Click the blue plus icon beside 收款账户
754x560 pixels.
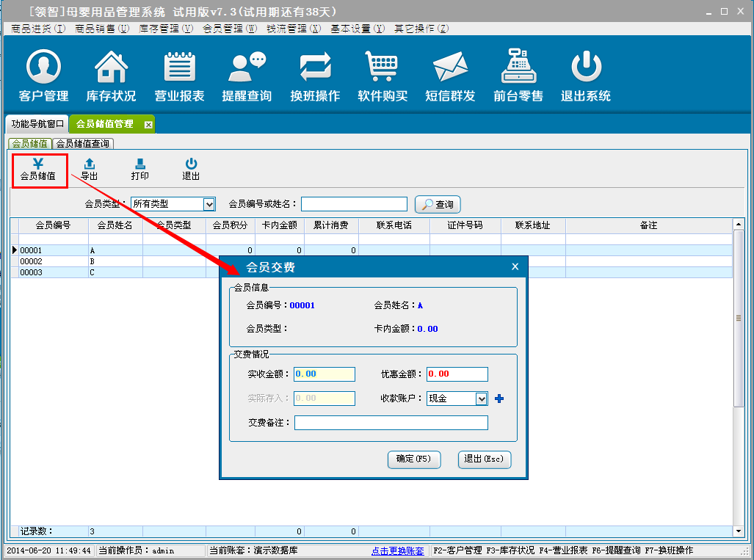point(500,399)
